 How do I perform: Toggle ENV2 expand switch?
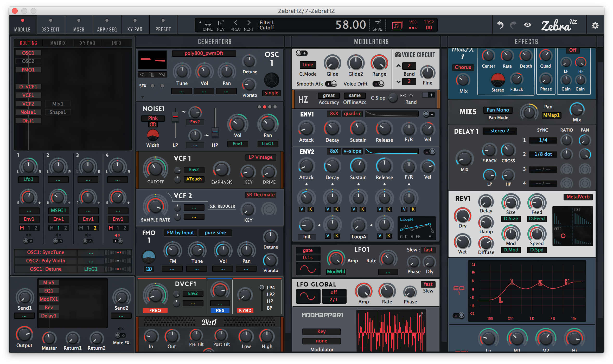click(x=429, y=152)
